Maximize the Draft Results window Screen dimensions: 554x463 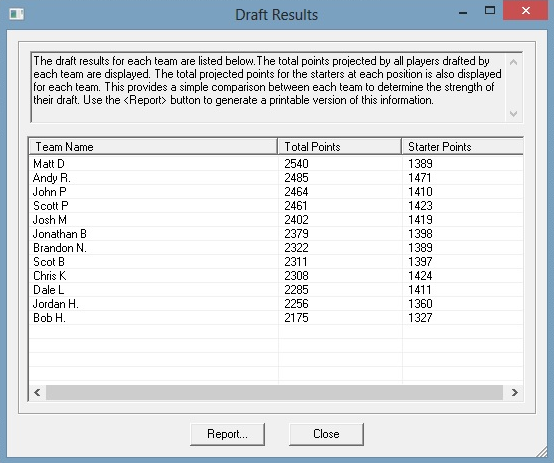click(490, 11)
